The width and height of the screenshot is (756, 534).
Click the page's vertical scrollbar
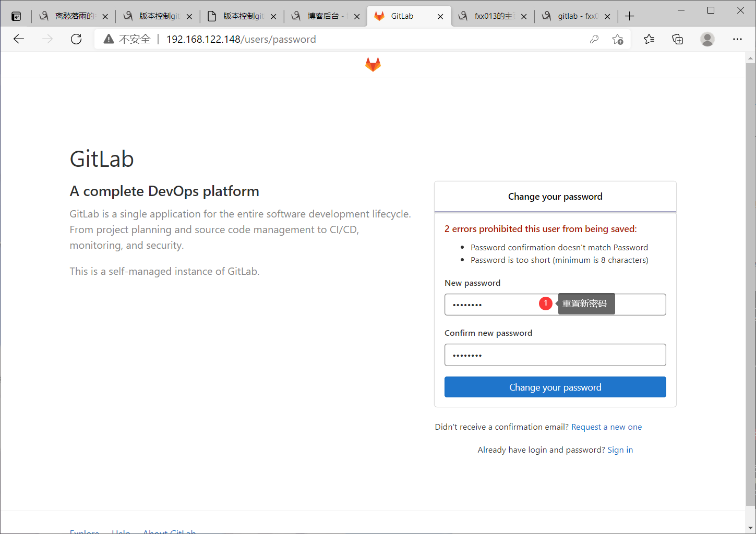(751, 284)
